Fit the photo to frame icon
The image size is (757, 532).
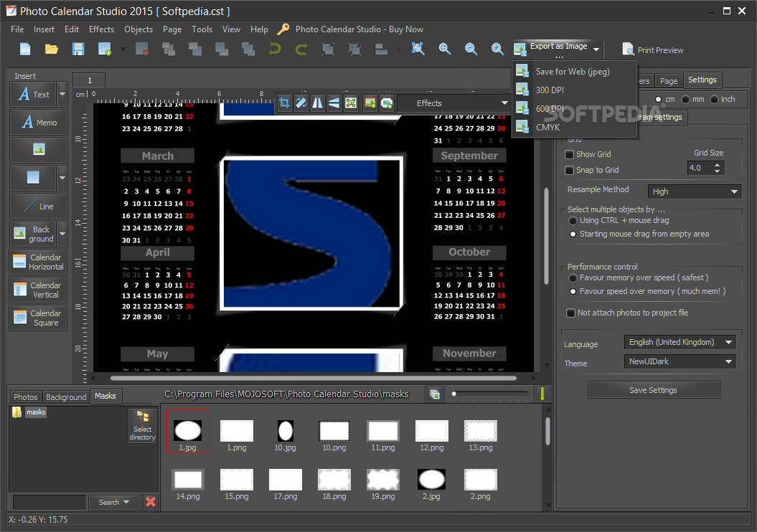351,103
